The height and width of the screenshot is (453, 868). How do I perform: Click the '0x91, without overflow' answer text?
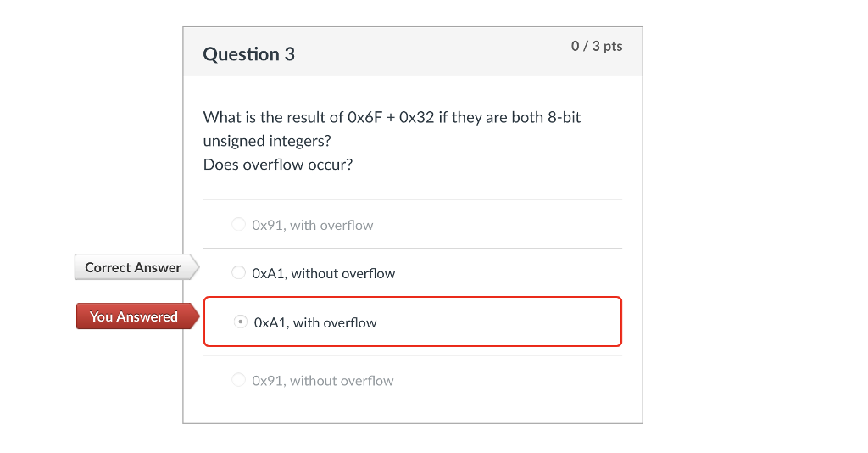pyautogui.click(x=323, y=381)
